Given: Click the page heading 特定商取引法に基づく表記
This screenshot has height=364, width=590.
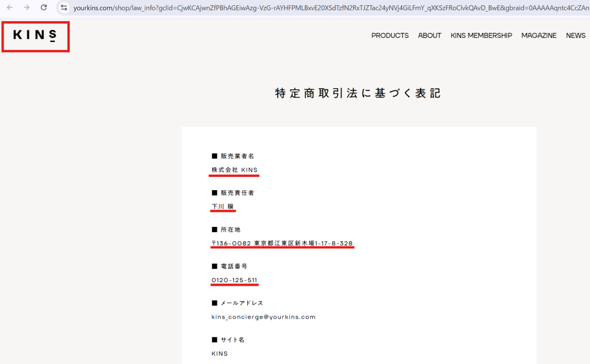Looking at the screenshot, I should 358,92.
